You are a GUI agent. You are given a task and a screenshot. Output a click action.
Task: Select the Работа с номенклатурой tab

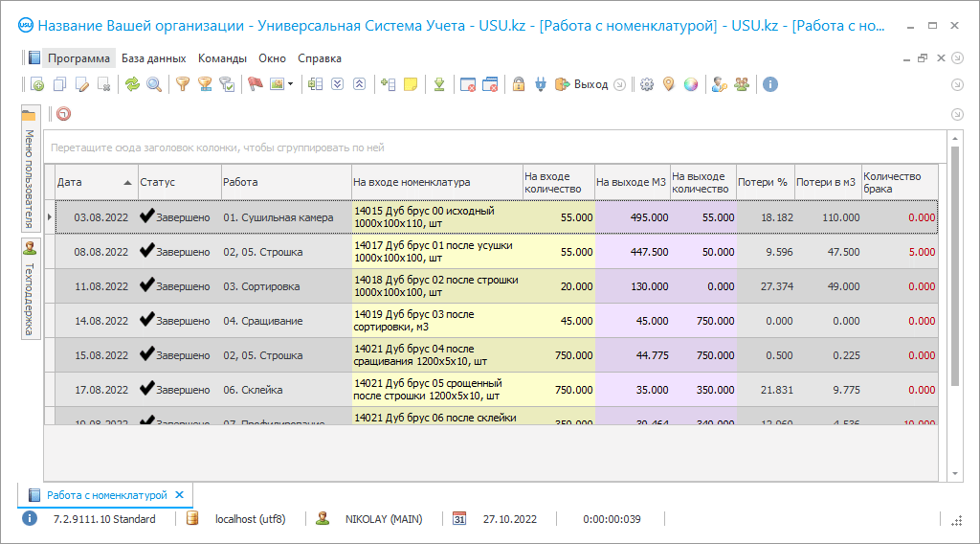107,495
